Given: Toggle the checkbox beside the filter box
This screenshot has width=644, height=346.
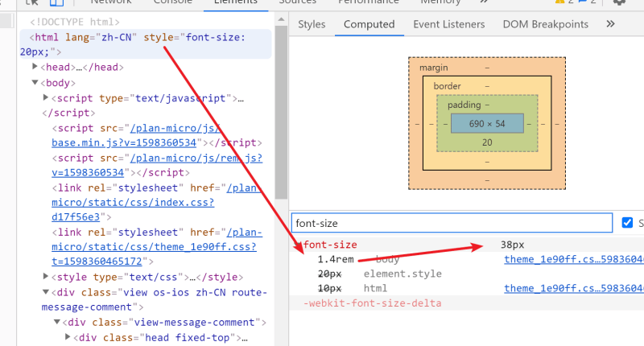Looking at the screenshot, I should (627, 223).
